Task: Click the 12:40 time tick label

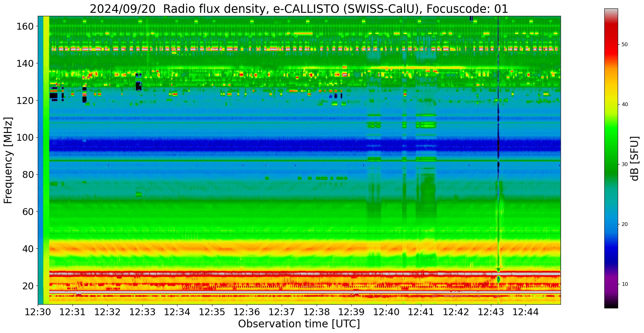Action: pos(386,312)
